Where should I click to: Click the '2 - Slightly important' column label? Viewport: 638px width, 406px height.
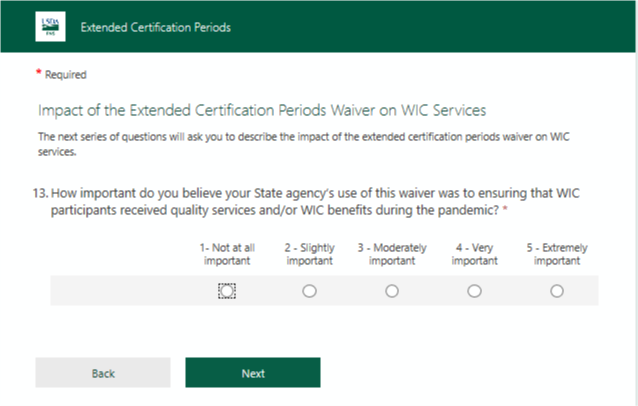pyautogui.click(x=309, y=254)
